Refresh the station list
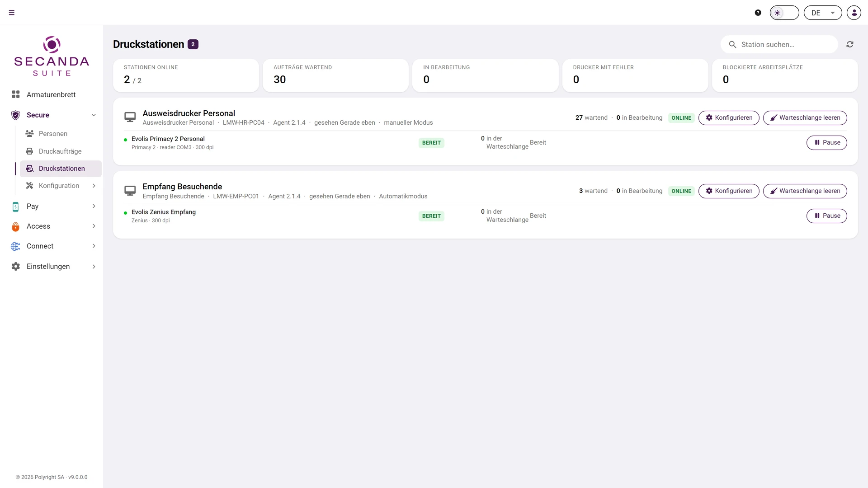The height and width of the screenshot is (488, 868). [x=850, y=44]
